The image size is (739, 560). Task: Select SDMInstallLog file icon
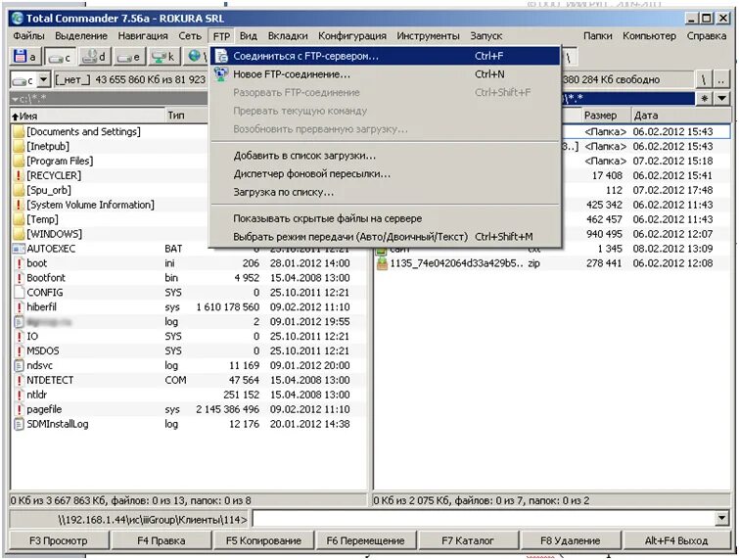click(x=19, y=424)
